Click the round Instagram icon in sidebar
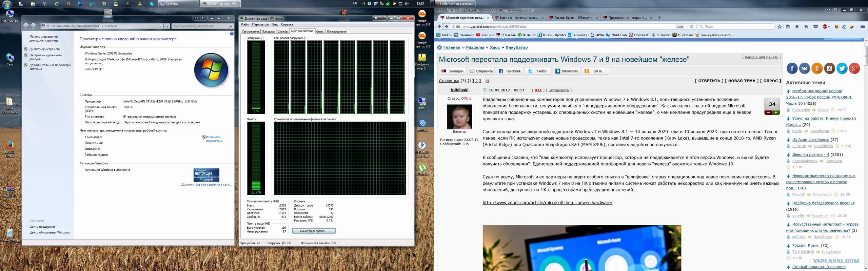This screenshot has width=868, height=271. click(x=829, y=68)
